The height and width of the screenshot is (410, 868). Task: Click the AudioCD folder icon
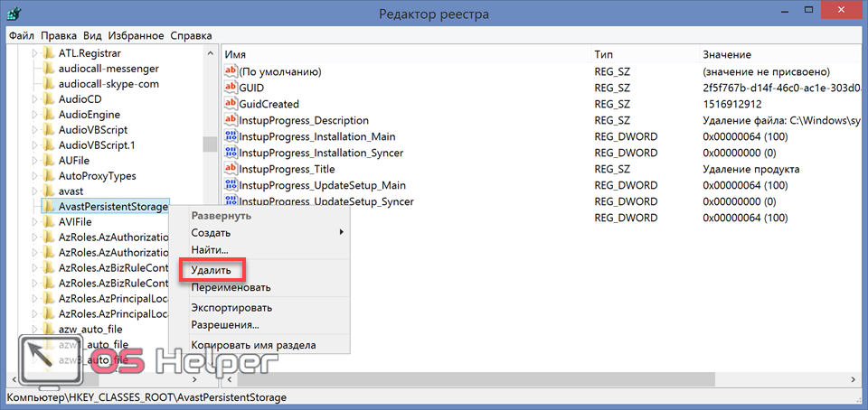click(49, 99)
